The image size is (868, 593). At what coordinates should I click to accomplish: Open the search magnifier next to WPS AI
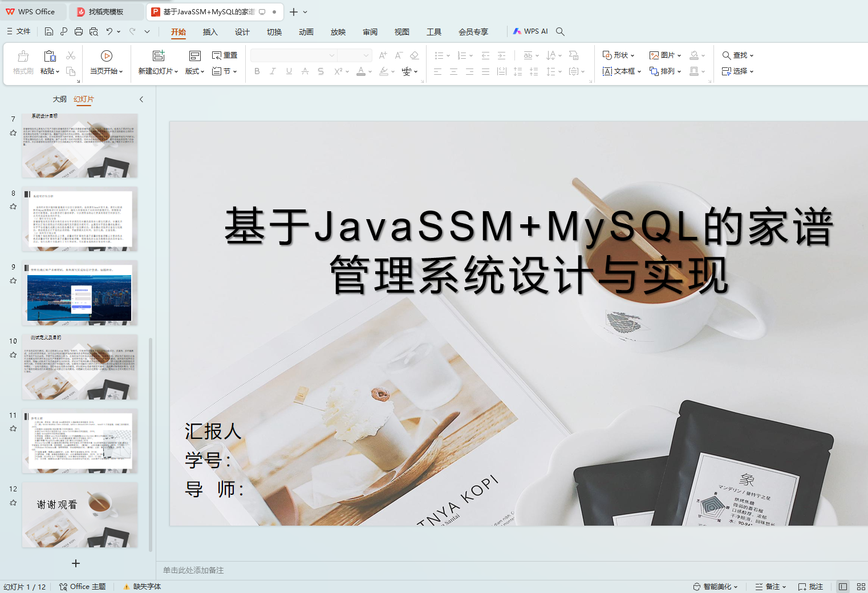[560, 31]
